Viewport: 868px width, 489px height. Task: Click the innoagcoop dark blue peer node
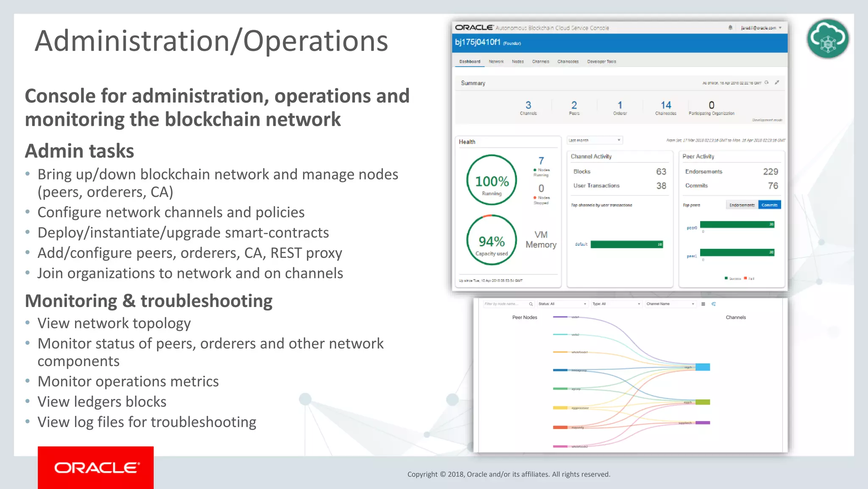[560, 370]
